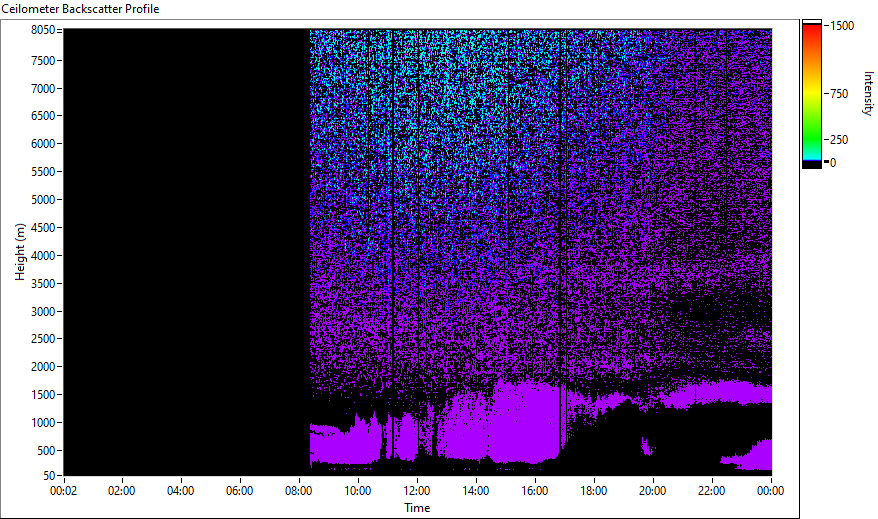Click the 12:00 time axis label

(x=417, y=491)
